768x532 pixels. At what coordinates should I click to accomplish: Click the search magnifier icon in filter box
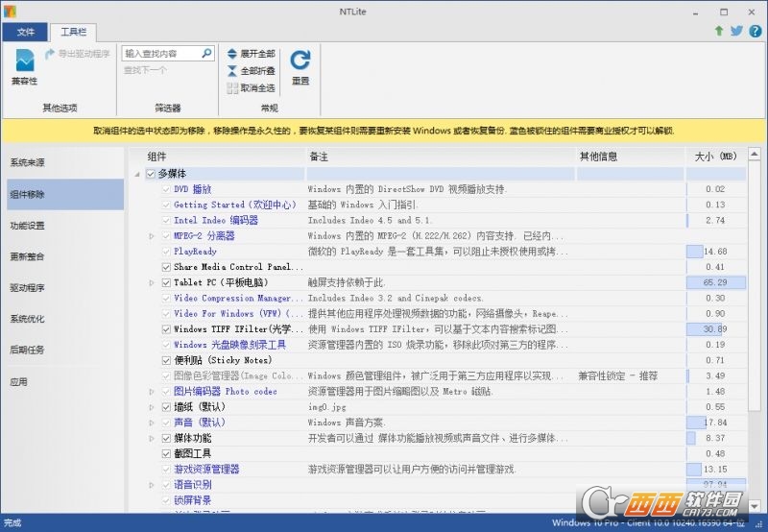(x=206, y=54)
